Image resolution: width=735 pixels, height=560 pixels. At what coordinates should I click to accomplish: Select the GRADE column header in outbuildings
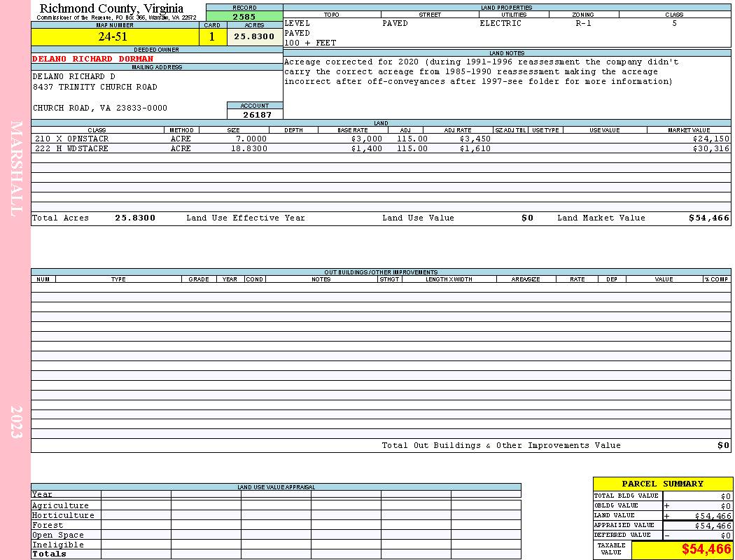coord(199,279)
